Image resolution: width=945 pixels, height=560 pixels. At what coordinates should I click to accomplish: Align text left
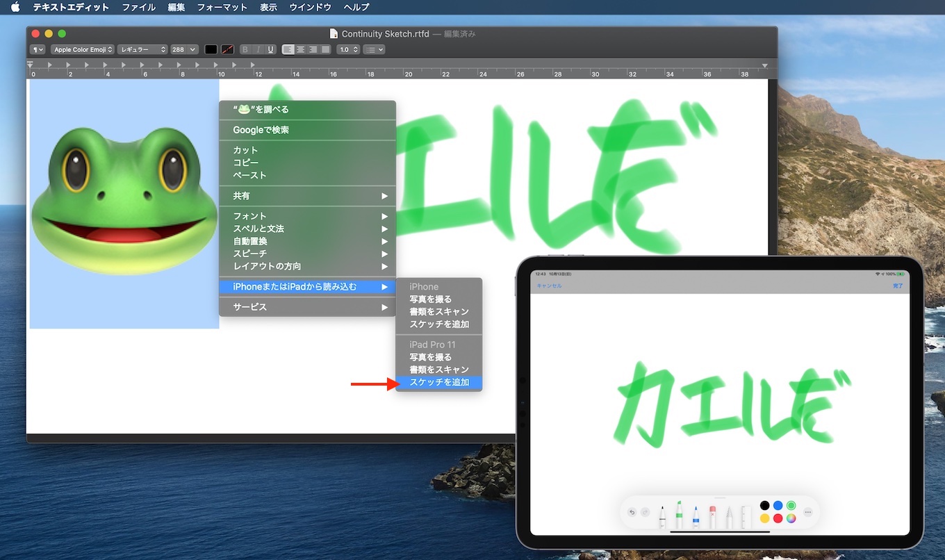pyautogui.click(x=288, y=49)
